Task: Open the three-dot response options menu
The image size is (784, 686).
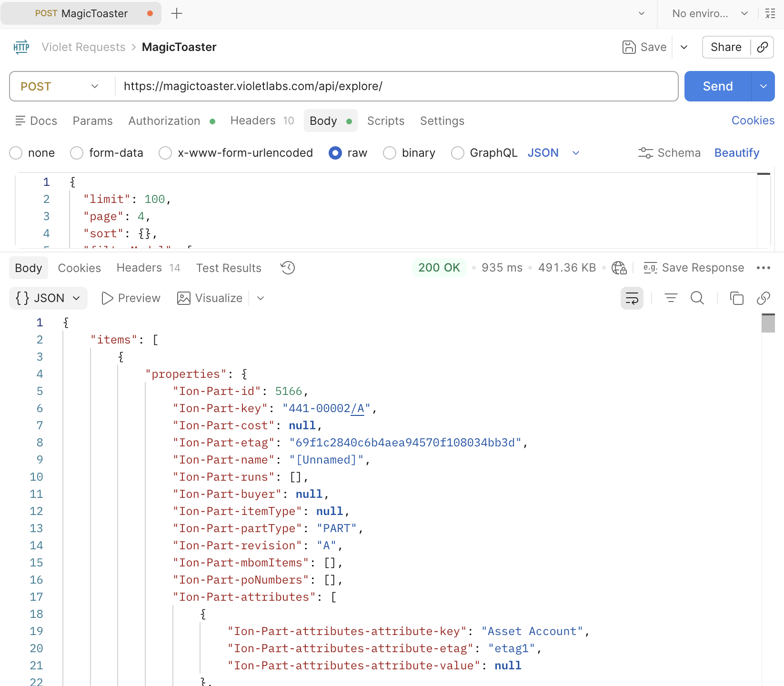Action: (x=763, y=268)
